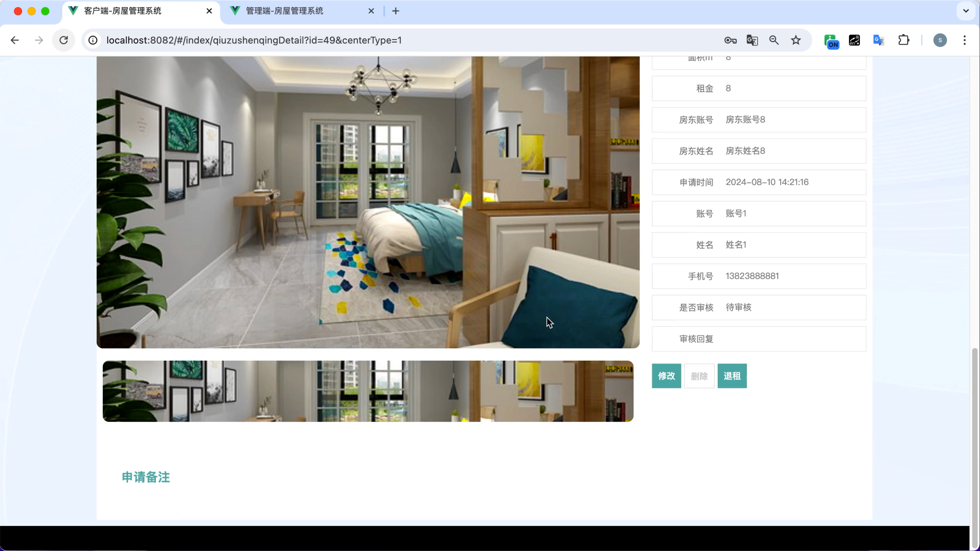Click the password key icon in address bar
This screenshot has height=551, width=980.
point(730,40)
